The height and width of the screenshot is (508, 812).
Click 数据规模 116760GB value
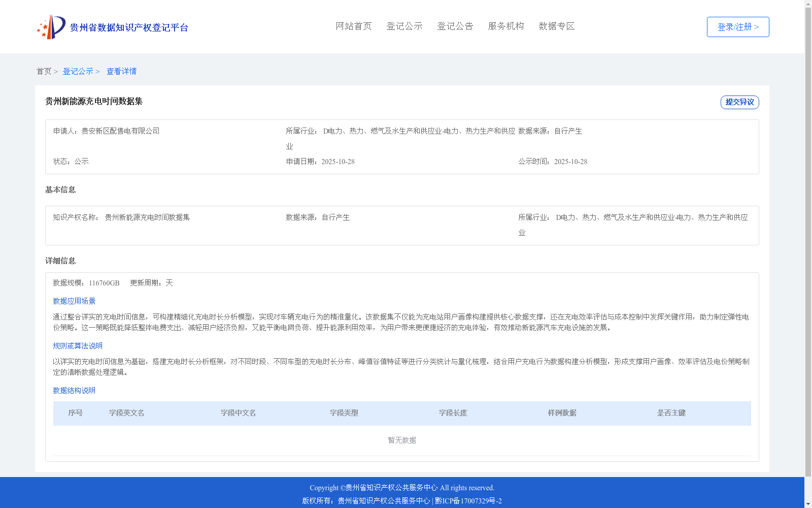click(x=104, y=283)
